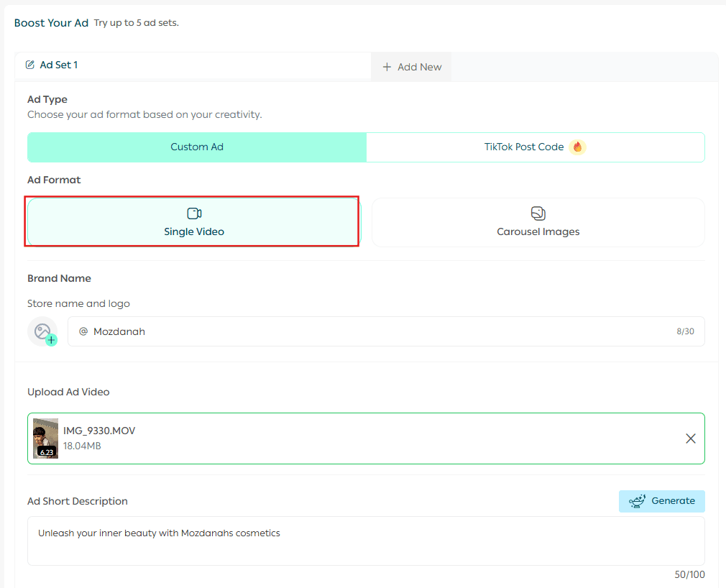Open the Ad Set 1 tab

(x=58, y=65)
